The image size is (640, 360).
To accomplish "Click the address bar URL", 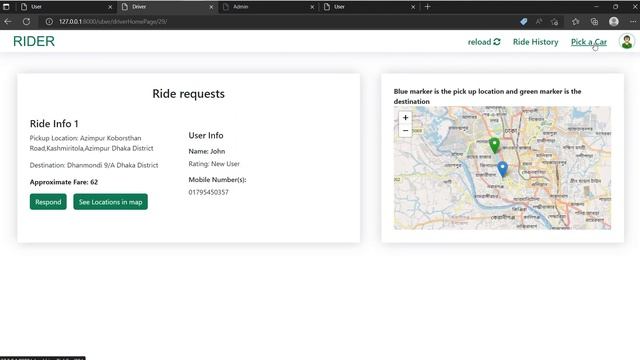I will pos(113,22).
